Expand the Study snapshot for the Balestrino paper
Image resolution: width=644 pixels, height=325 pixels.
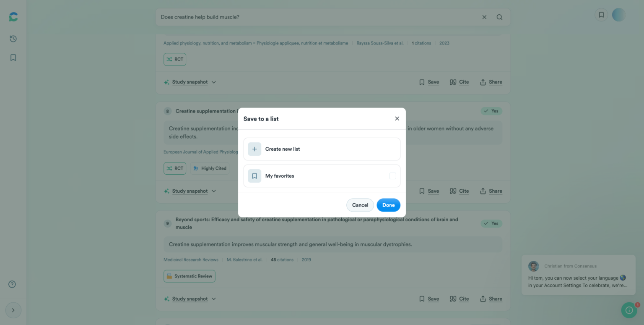click(x=190, y=299)
